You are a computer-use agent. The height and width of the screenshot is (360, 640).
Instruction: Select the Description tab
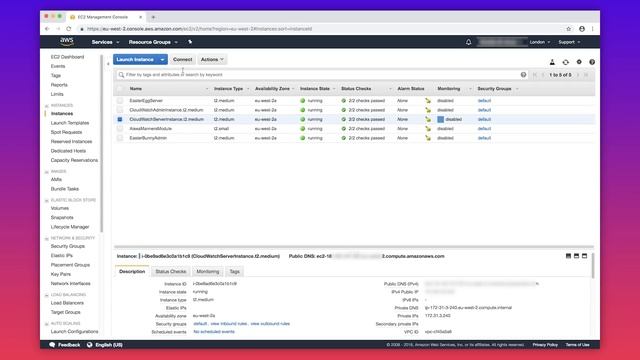point(132,271)
